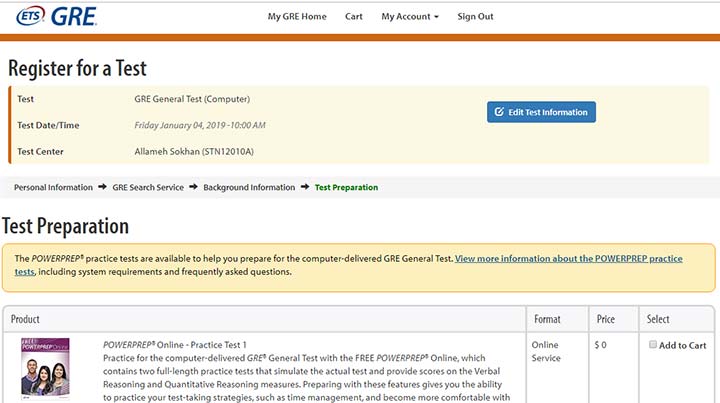This screenshot has height=403, width=720.
Task: Click the '$ 0' price cell
Action: click(600, 345)
